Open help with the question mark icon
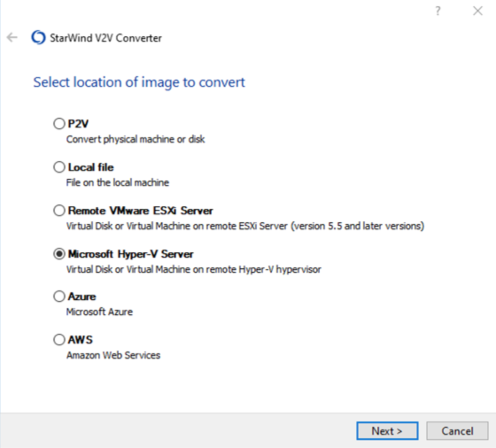This screenshot has width=496, height=448. 438,11
